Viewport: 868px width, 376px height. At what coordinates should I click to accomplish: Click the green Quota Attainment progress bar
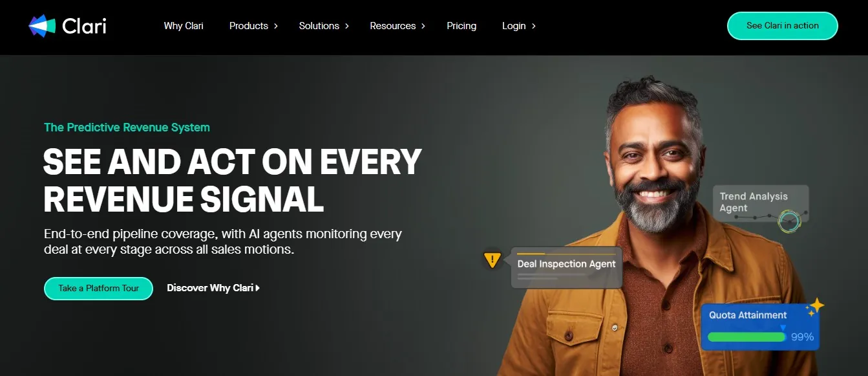click(746, 337)
